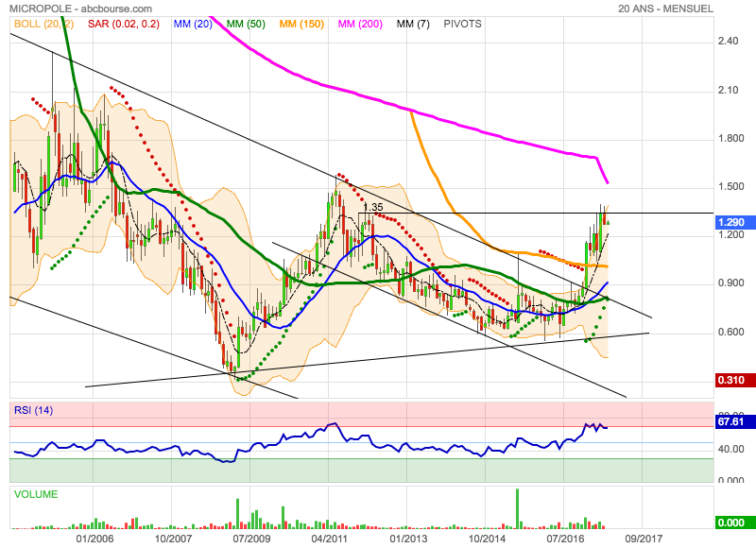Click the tallest green volume bar in 2015
756x548 pixels.
(517, 509)
